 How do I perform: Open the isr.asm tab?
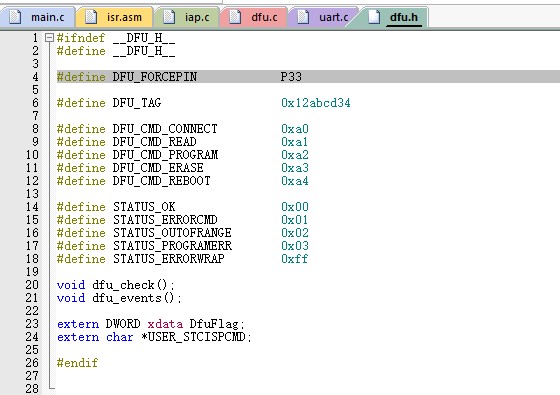coord(114,17)
